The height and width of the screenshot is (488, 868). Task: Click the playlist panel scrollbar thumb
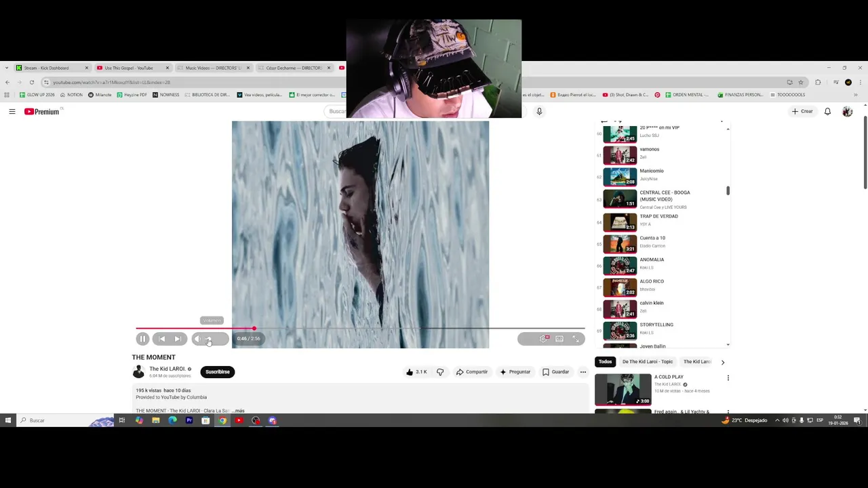coord(728,191)
